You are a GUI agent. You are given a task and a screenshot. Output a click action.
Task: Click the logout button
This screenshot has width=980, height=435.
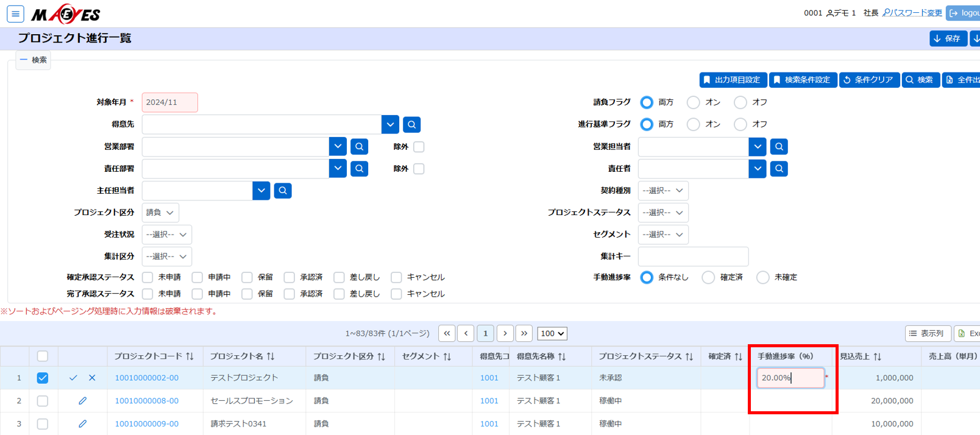(x=964, y=13)
